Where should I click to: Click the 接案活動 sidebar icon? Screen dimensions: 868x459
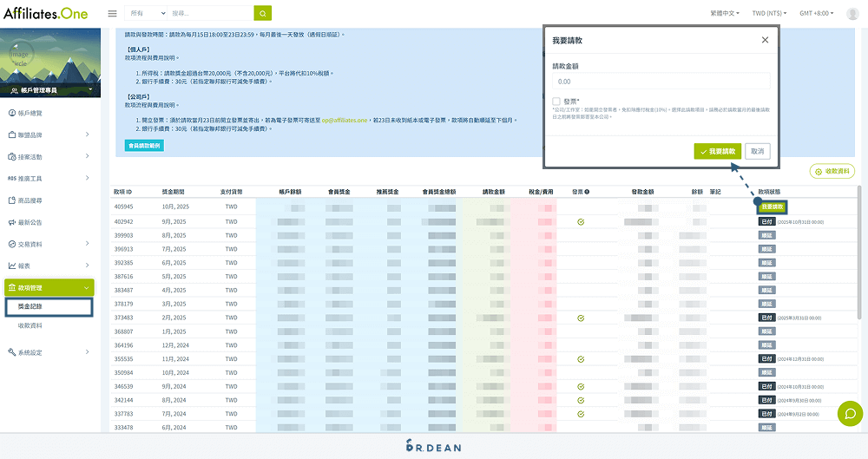click(x=11, y=157)
